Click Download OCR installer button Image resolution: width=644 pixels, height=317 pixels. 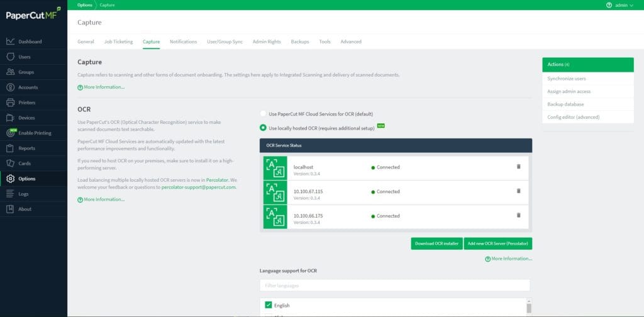(436, 243)
